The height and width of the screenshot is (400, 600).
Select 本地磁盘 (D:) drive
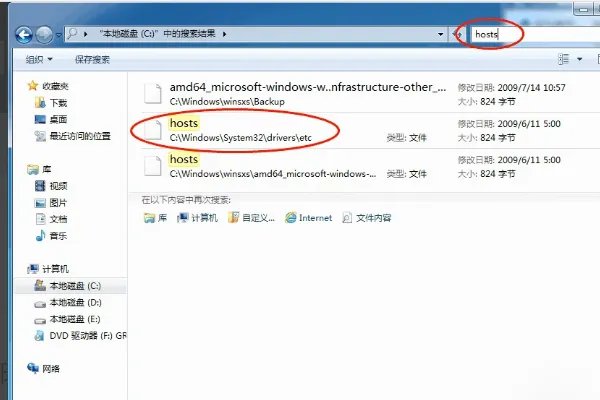[68, 303]
